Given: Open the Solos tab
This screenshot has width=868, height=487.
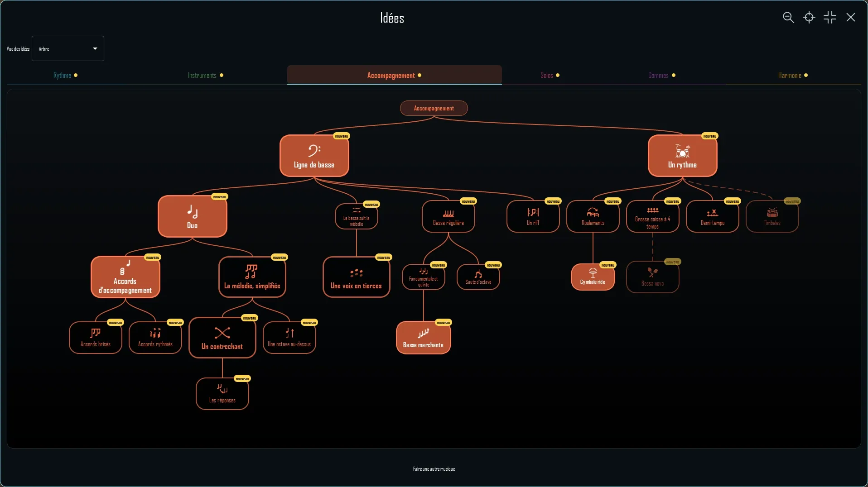Looking at the screenshot, I should pos(550,76).
